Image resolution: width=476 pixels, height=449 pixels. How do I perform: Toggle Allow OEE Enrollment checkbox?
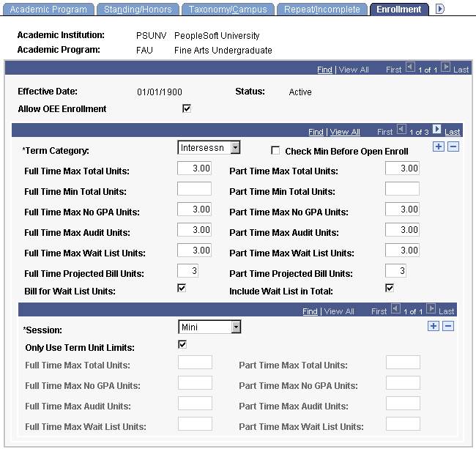187,108
